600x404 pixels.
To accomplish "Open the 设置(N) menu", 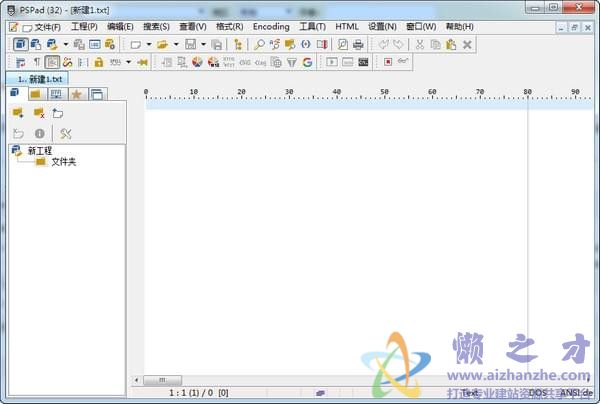I will point(382,27).
